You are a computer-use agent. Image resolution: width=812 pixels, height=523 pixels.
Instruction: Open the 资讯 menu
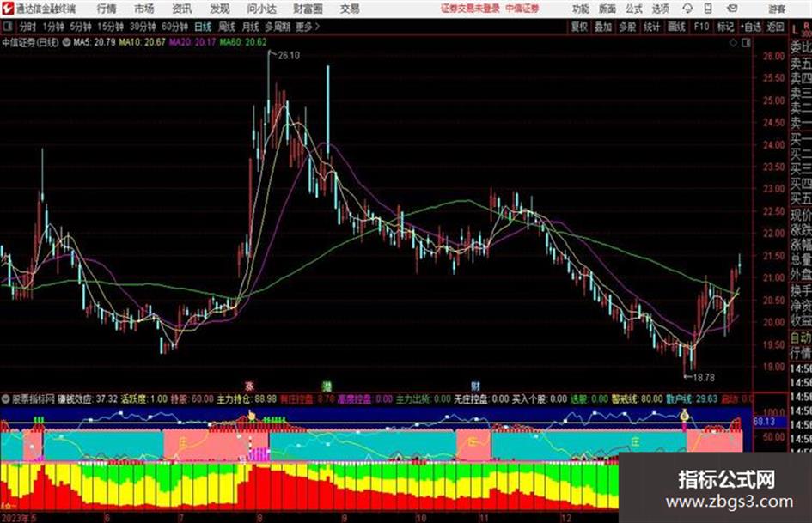[182, 9]
